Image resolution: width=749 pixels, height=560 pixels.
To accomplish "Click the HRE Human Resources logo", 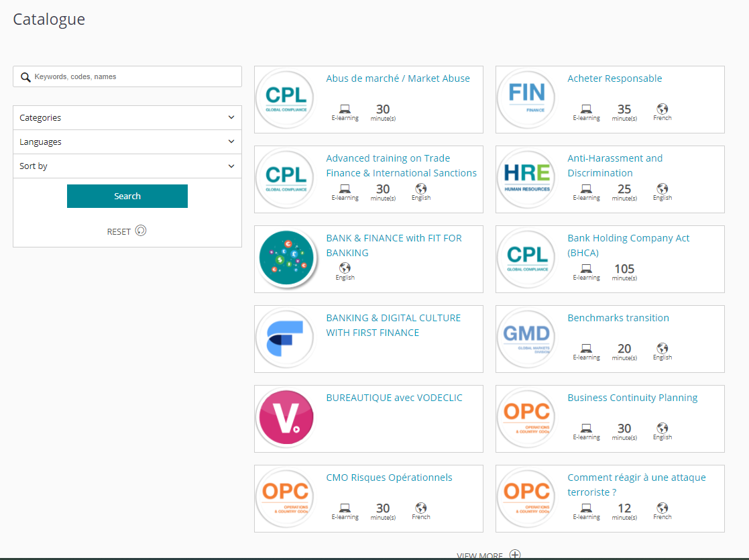I will point(526,178).
